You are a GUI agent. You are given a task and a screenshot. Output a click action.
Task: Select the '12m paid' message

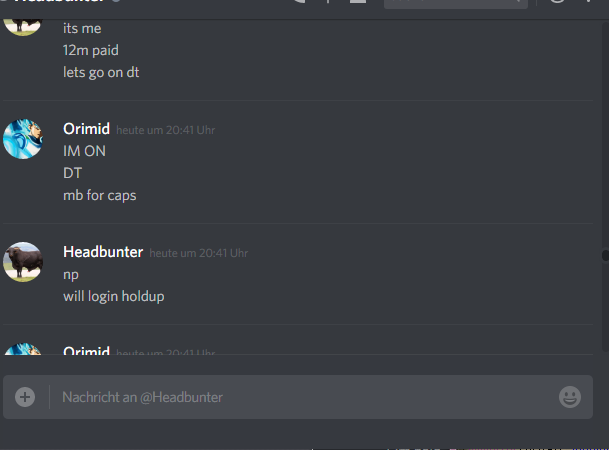(x=91, y=50)
